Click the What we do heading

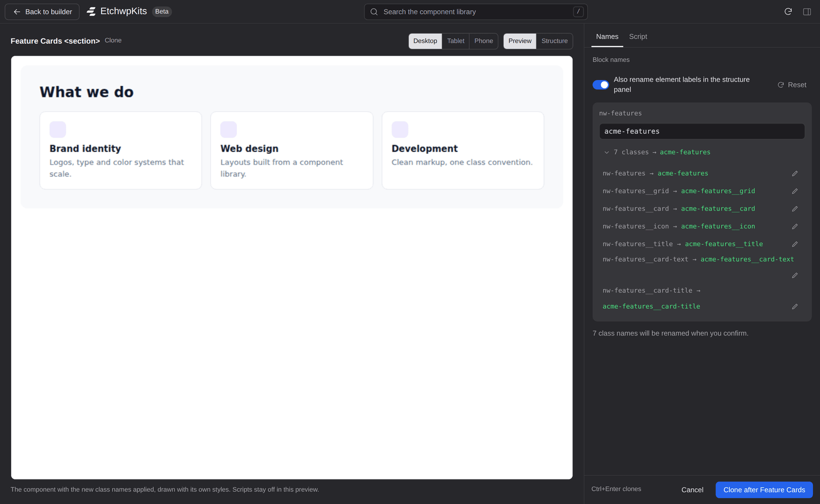pyautogui.click(x=87, y=92)
